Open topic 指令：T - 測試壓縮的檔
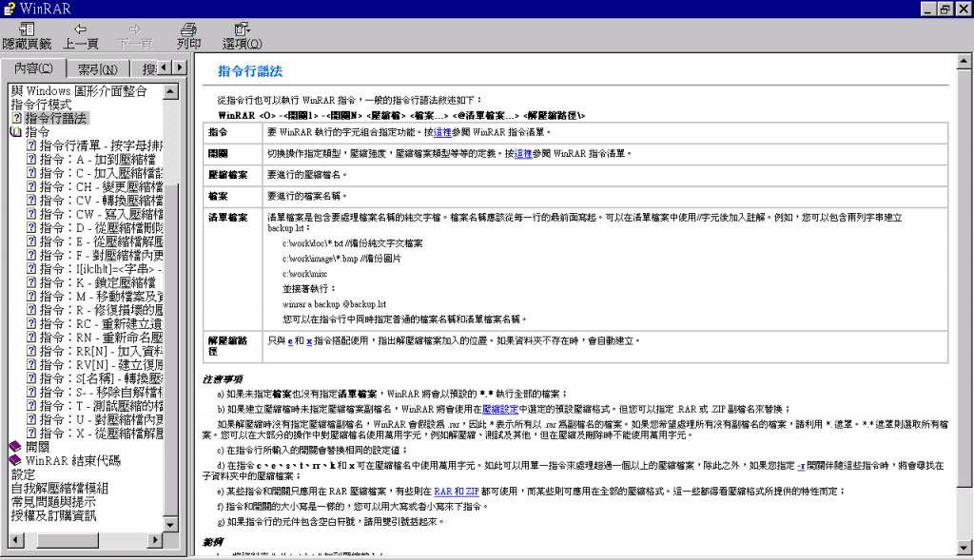Screen dimensions: 974x560 [x=101, y=405]
